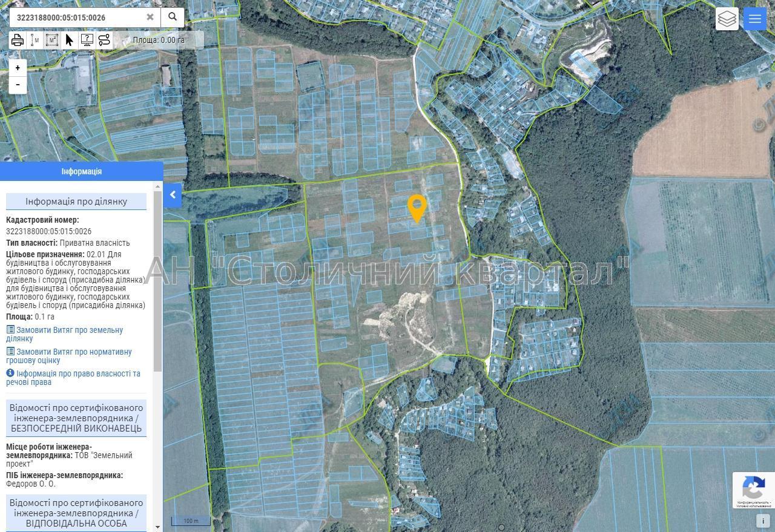This screenshot has height=532, width=775.
Task: Click the route planning icon
Action: (x=104, y=41)
